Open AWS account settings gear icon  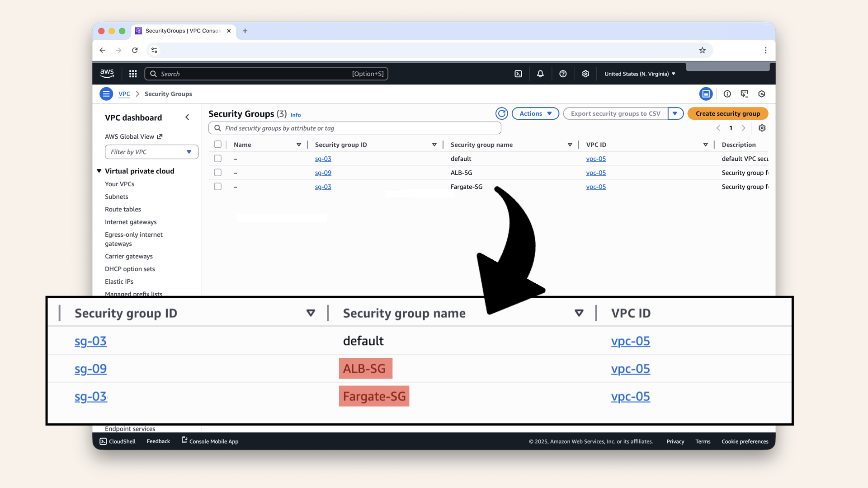click(x=585, y=73)
